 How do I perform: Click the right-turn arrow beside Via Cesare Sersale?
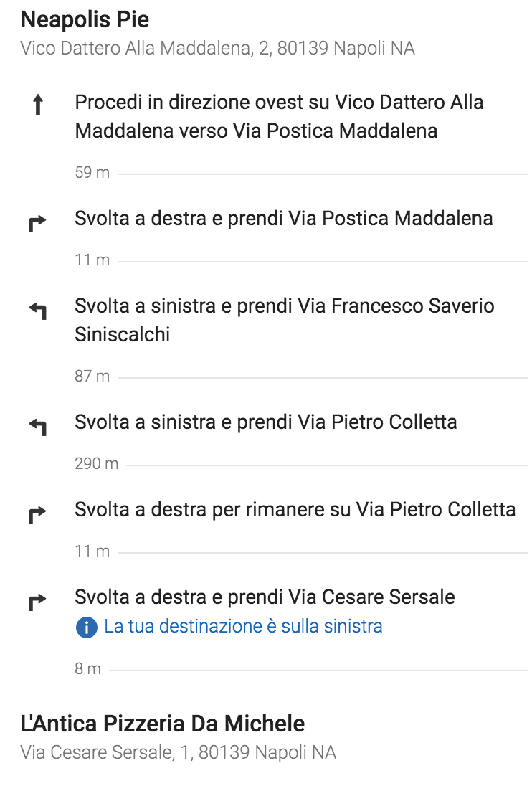37,601
